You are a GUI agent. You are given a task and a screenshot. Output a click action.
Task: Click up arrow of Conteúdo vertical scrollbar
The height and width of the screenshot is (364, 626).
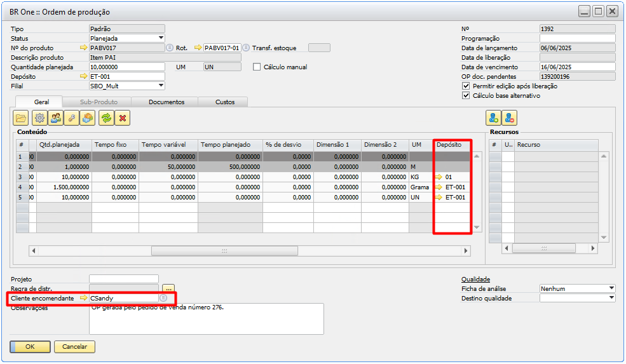477,156
